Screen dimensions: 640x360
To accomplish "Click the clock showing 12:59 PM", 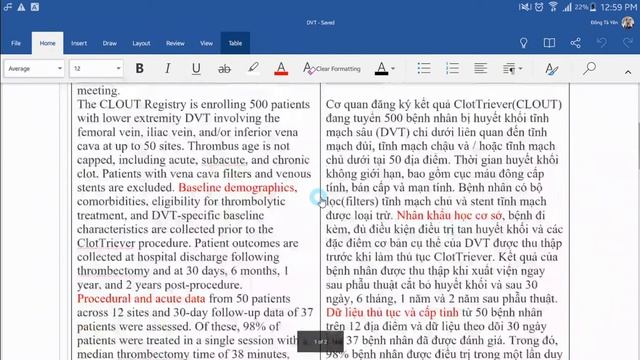I will [x=619, y=7].
